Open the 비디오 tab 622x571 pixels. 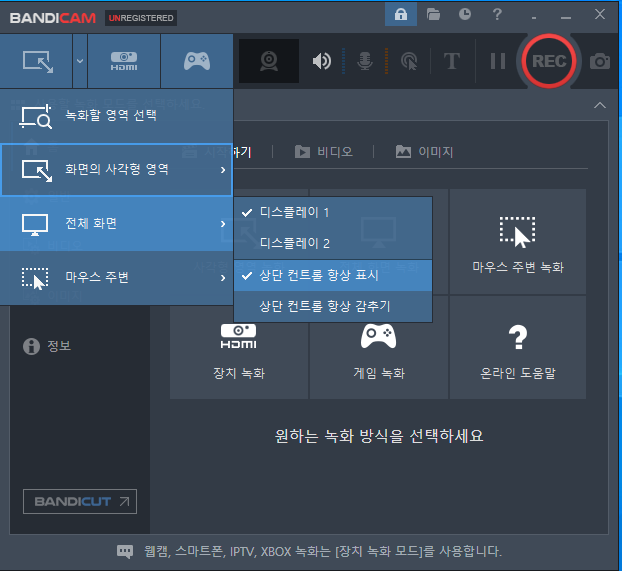click(x=324, y=152)
